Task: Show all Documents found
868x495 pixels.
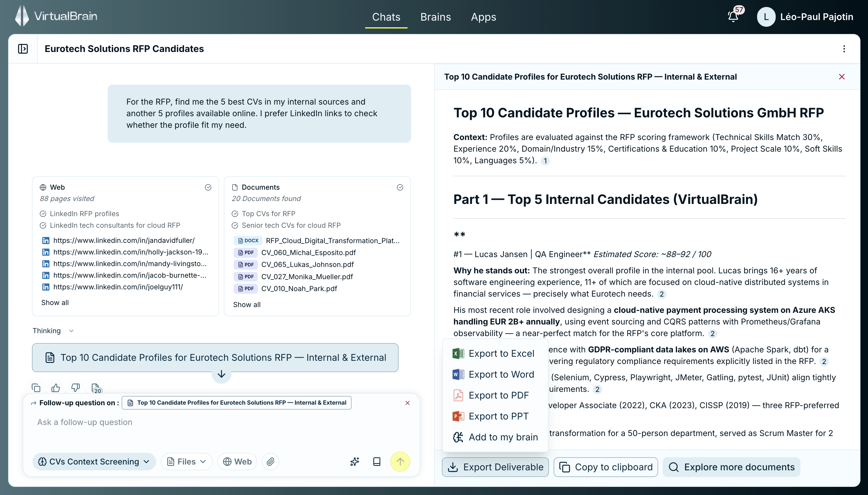Action: 247,305
